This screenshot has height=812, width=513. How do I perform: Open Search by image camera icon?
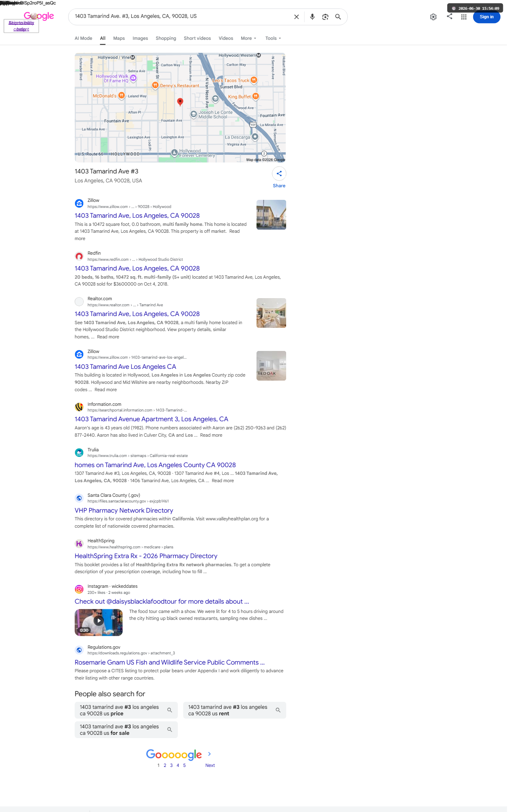325,17
